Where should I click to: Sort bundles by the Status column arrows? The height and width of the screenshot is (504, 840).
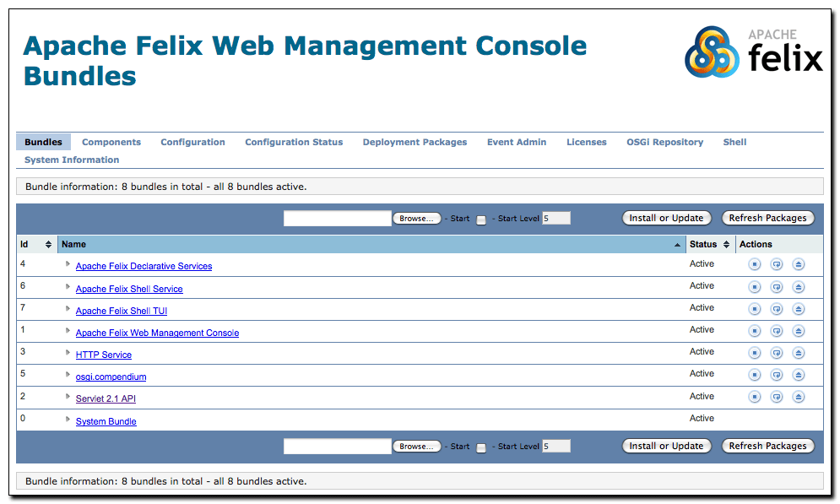tap(726, 244)
